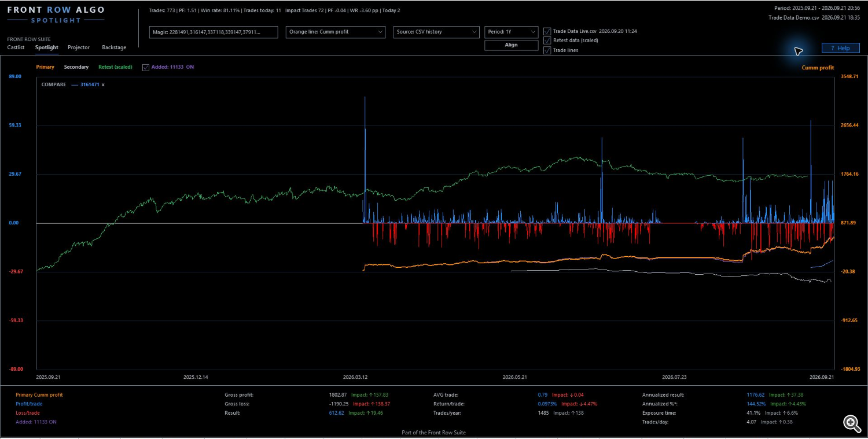Click the Secondary legend label
Viewport: 868px width, 439px height.
(76, 67)
